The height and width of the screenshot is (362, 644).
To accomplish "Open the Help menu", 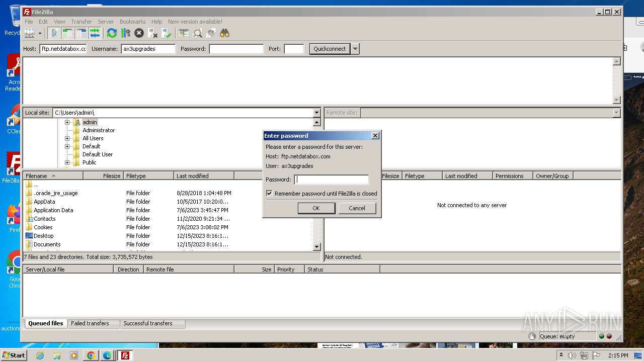I will pos(156,22).
